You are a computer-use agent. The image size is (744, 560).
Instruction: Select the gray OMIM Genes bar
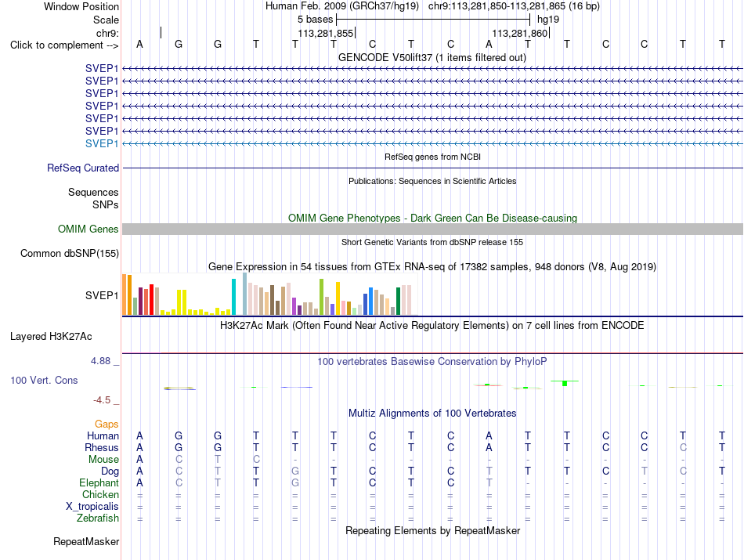click(433, 229)
